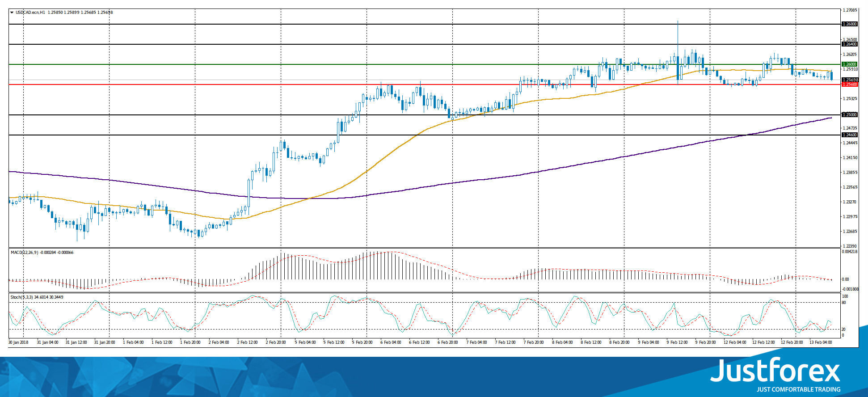Click the 2 Feb 12:00 time label

tap(248, 342)
